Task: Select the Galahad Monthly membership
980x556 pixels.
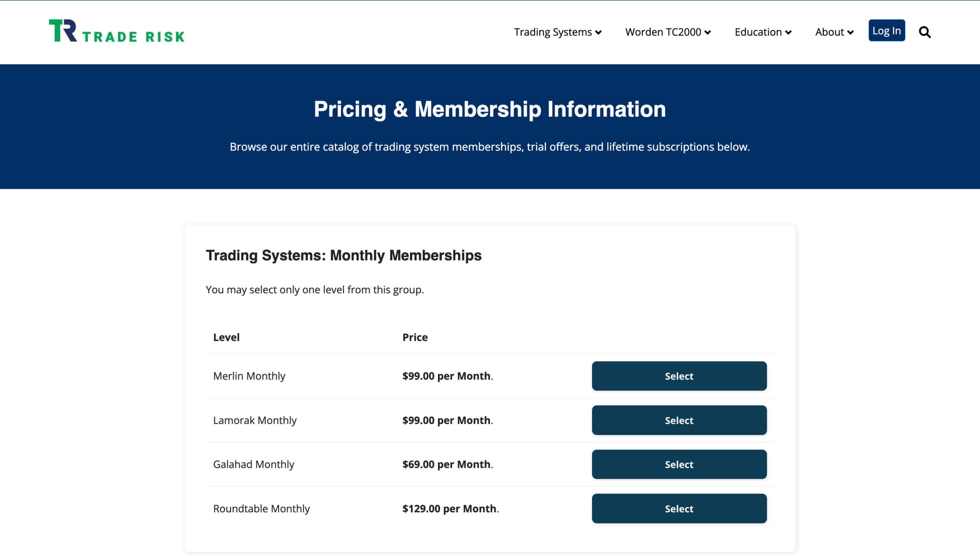Action: pos(678,464)
